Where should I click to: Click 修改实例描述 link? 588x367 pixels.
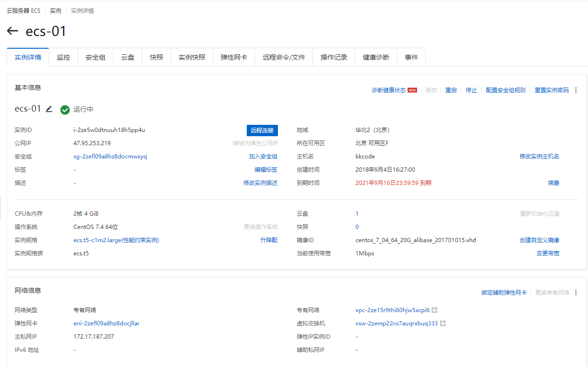coord(260,183)
